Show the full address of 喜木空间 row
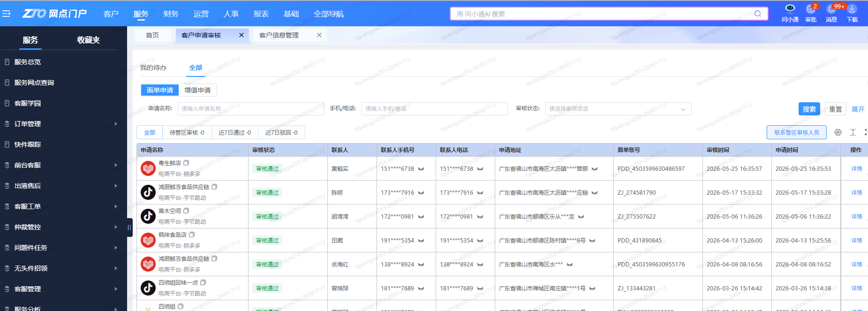Viewport: 868px width, 311px height. click(581, 217)
